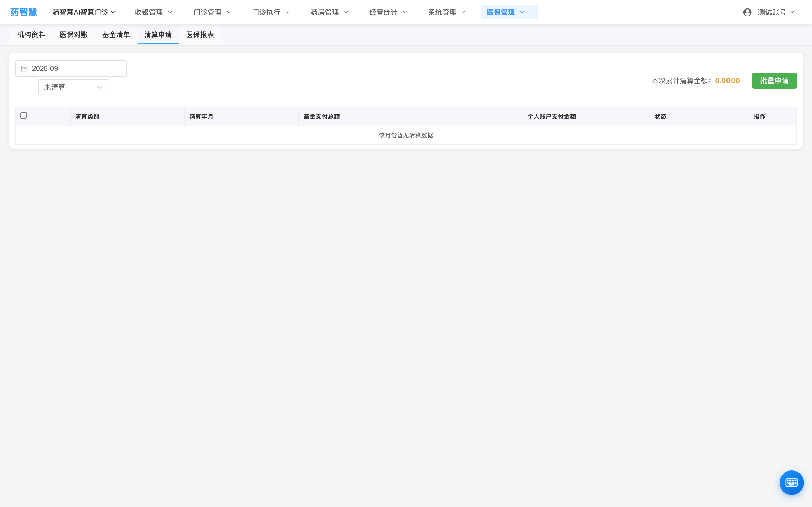Open the 医保报表 tab
The width and height of the screenshot is (812, 507).
pyautogui.click(x=200, y=34)
